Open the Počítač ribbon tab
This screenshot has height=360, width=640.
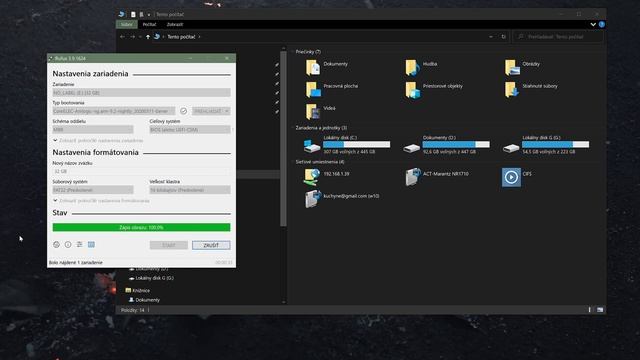tap(149, 24)
